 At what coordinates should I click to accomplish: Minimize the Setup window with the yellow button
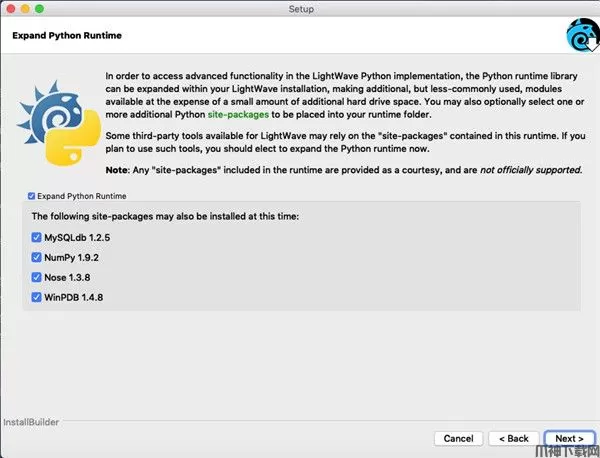25,8
